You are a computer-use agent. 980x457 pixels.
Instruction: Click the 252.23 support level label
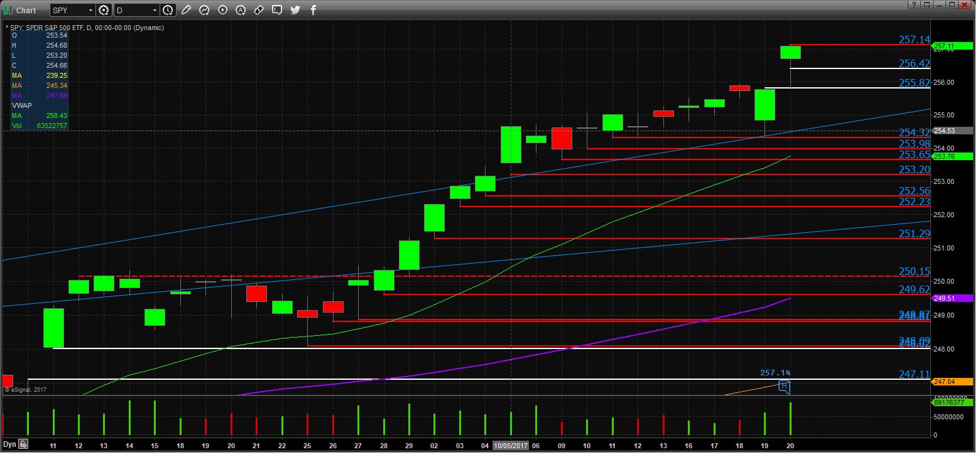[914, 202]
